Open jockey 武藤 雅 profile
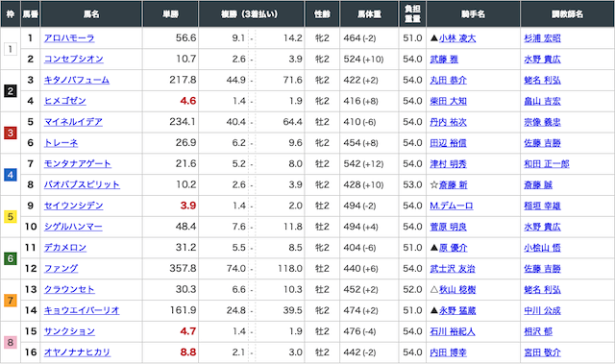615x364 pixels. (444, 60)
